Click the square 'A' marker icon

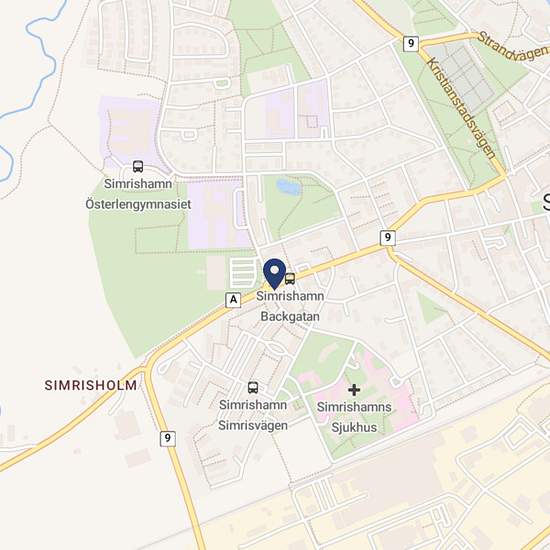point(233,300)
